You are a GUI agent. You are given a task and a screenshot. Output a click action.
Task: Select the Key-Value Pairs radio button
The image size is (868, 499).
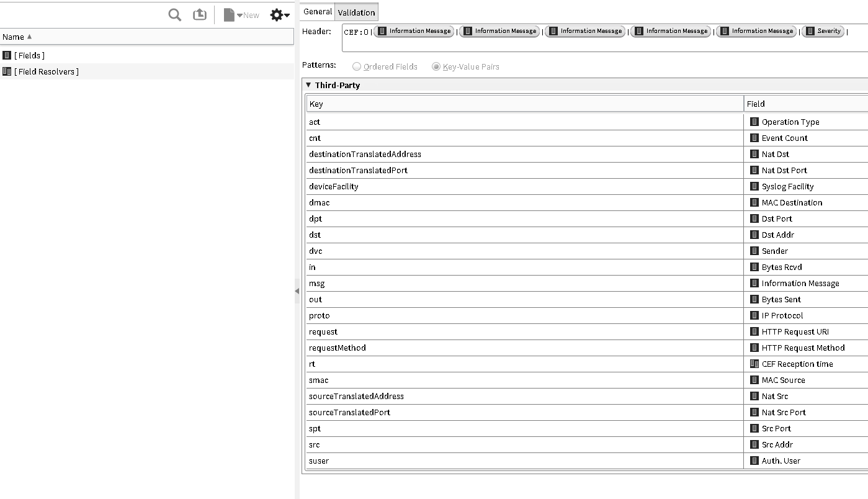437,65
